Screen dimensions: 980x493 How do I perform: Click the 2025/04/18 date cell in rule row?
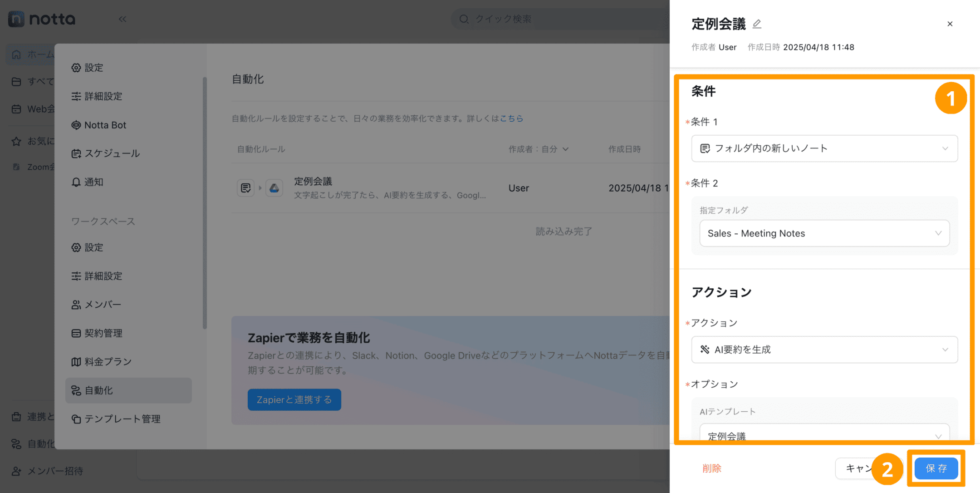[x=639, y=188]
